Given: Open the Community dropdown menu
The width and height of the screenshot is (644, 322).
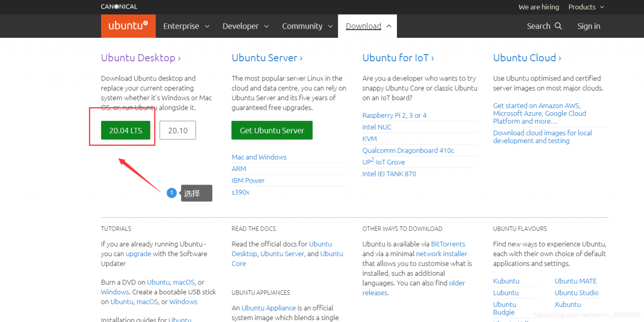Looking at the screenshot, I should pos(307,26).
